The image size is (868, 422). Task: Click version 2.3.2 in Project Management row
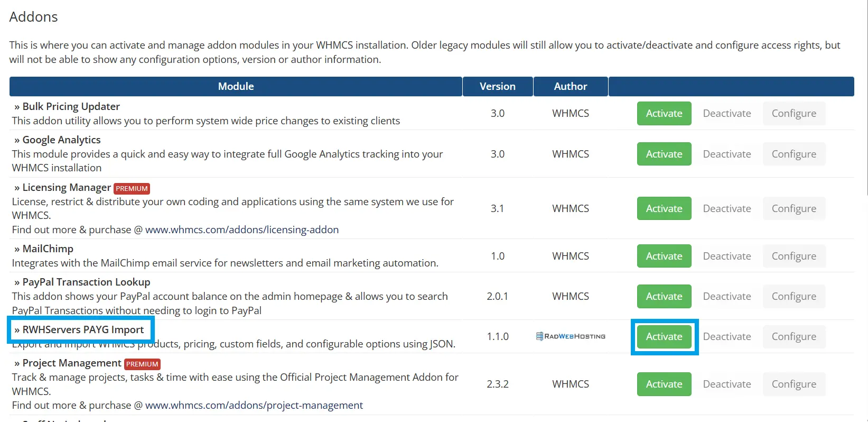tap(498, 384)
